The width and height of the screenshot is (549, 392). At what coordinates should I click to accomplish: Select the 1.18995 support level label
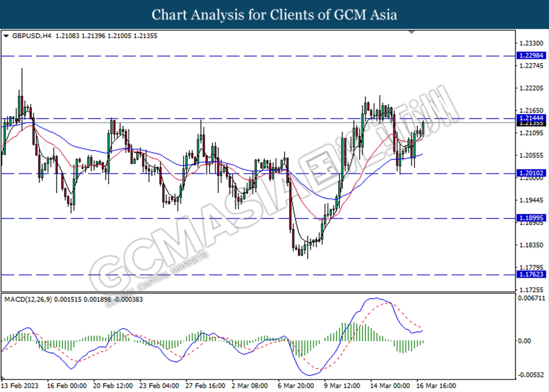[x=531, y=218]
